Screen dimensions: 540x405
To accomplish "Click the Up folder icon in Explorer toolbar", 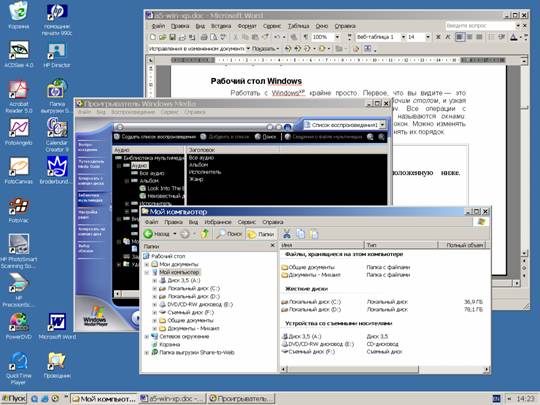I will coord(205,234).
